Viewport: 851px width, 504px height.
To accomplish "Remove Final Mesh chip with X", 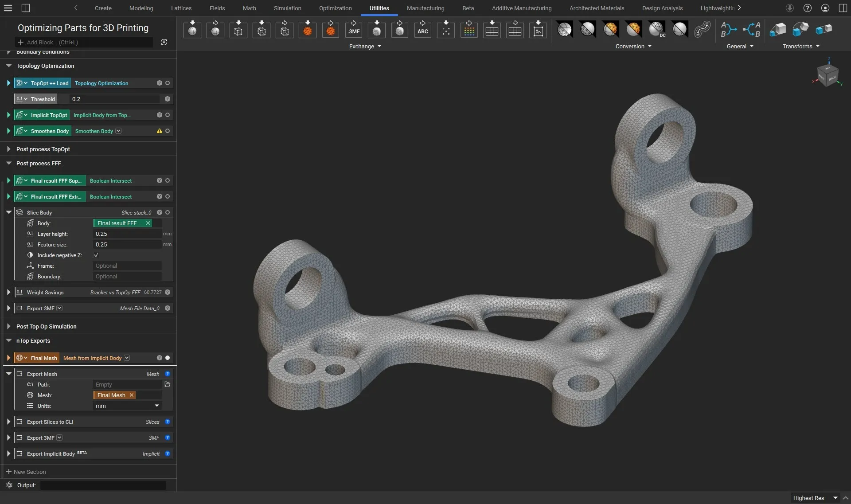I will click(x=132, y=395).
